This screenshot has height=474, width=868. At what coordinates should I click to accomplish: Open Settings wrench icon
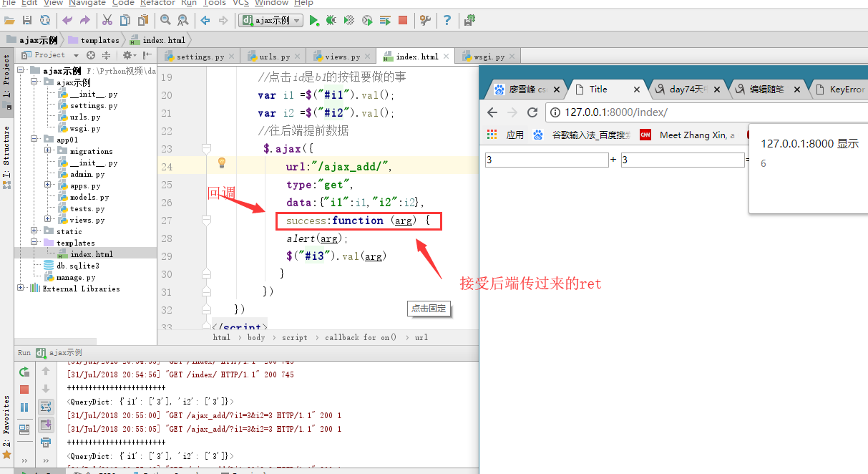(425, 20)
